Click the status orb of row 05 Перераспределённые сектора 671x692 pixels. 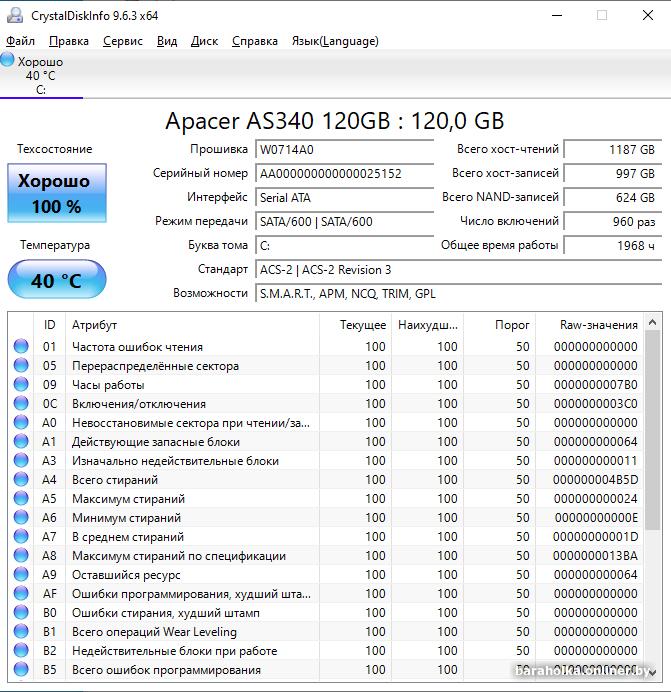(21, 365)
